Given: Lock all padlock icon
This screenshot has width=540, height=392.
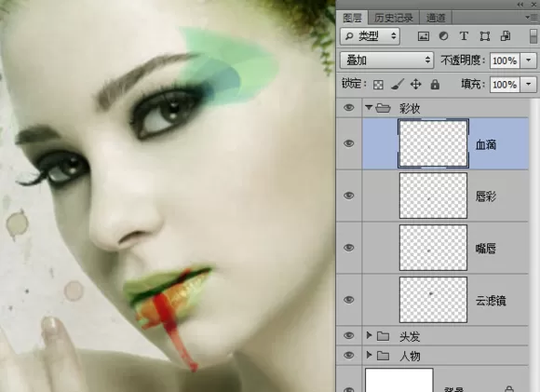Looking at the screenshot, I should click(435, 85).
